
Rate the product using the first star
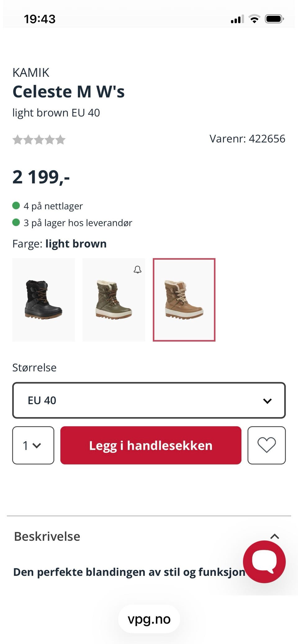pos(18,140)
